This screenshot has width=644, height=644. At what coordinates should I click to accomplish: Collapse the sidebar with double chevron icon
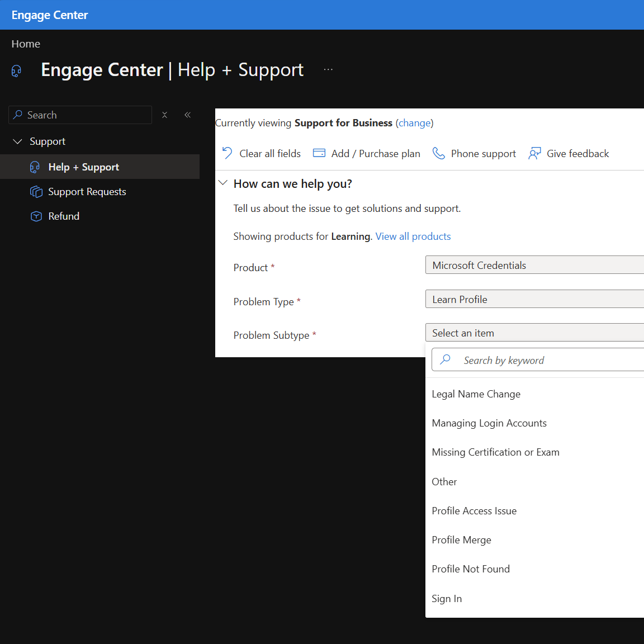pyautogui.click(x=188, y=115)
